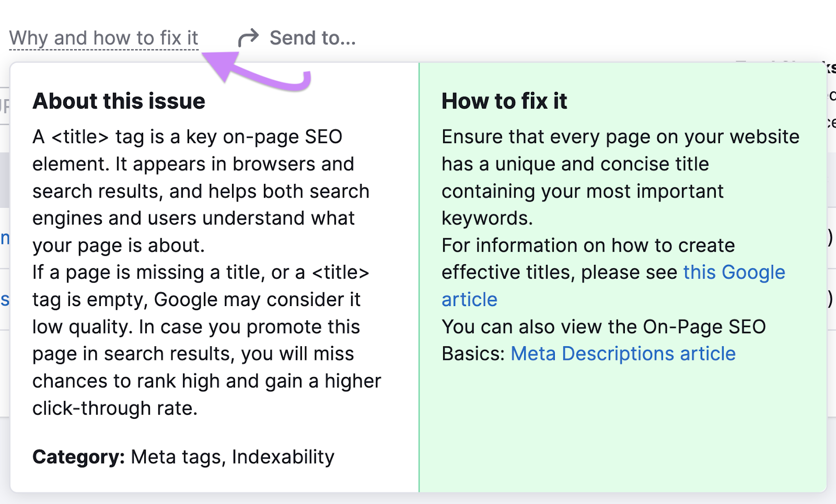Select the Meta tags category label
836x504 pixels.
click(x=166, y=456)
